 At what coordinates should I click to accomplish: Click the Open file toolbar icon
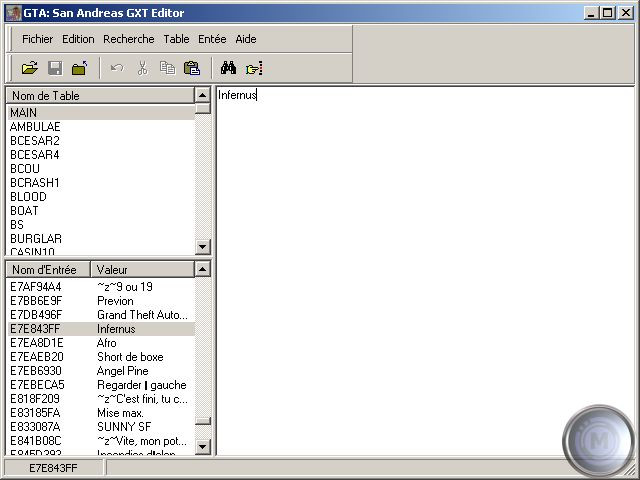[30, 68]
